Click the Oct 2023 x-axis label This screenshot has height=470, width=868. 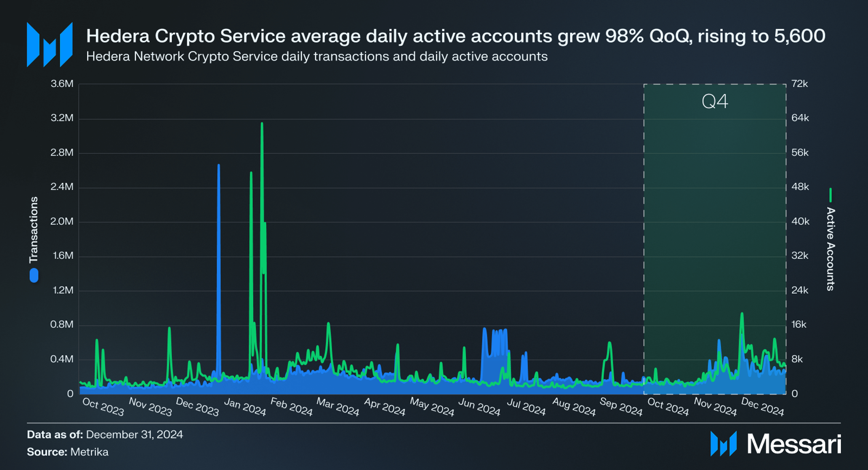point(103,406)
